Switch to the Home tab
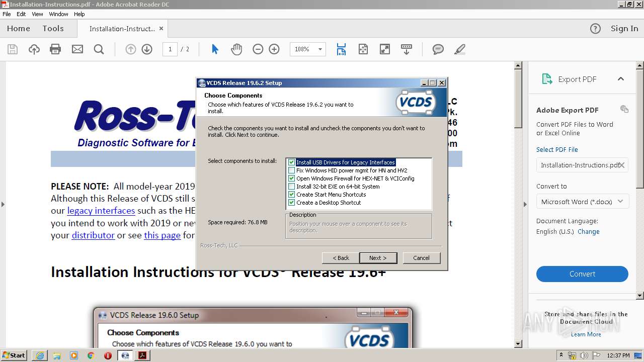The height and width of the screenshot is (362, 644). pos(19,29)
